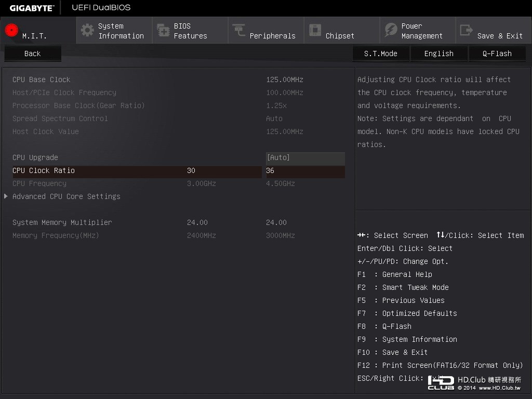Click the System Information gear icon
This screenshot has width=532, height=399.
[x=87, y=30]
